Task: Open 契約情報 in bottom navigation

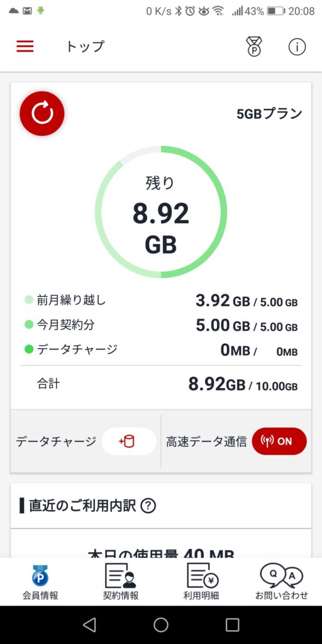Action: (x=120, y=582)
